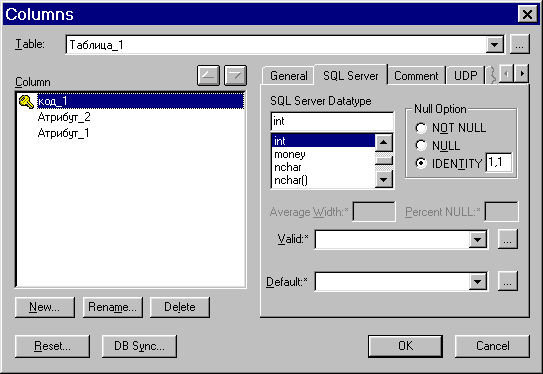The width and height of the screenshot is (543, 374).
Task: Click the datatype list scrollbar down arrow
Action: (384, 179)
